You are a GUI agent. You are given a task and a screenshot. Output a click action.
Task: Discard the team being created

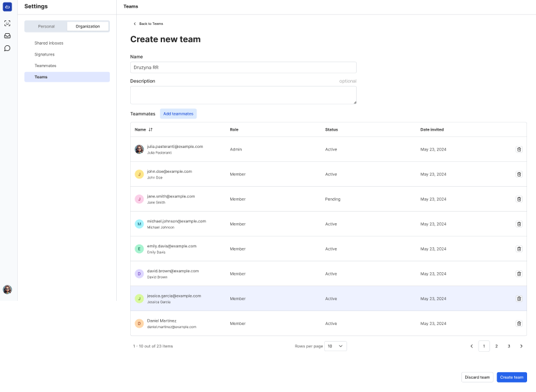point(478,377)
